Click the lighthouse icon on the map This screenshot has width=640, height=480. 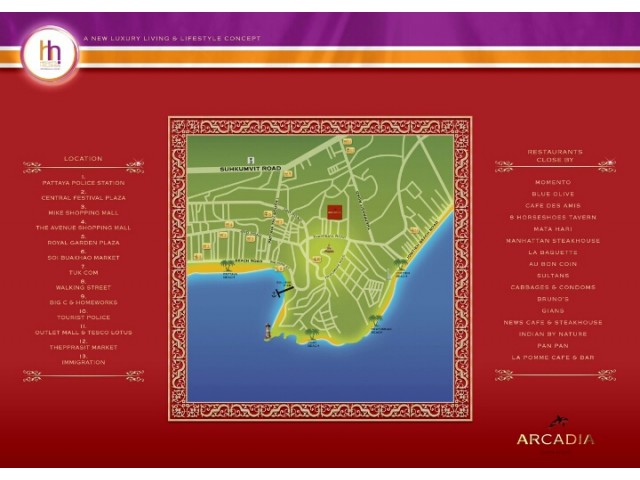268,331
